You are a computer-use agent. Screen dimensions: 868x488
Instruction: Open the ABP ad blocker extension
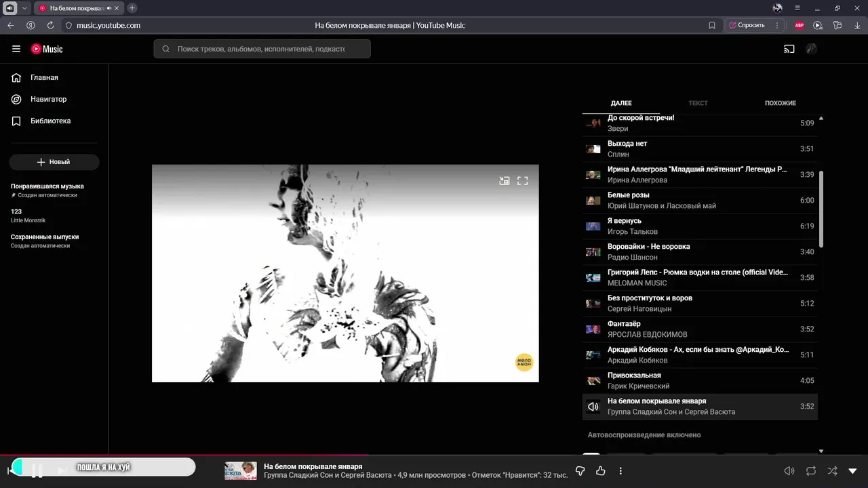click(799, 25)
